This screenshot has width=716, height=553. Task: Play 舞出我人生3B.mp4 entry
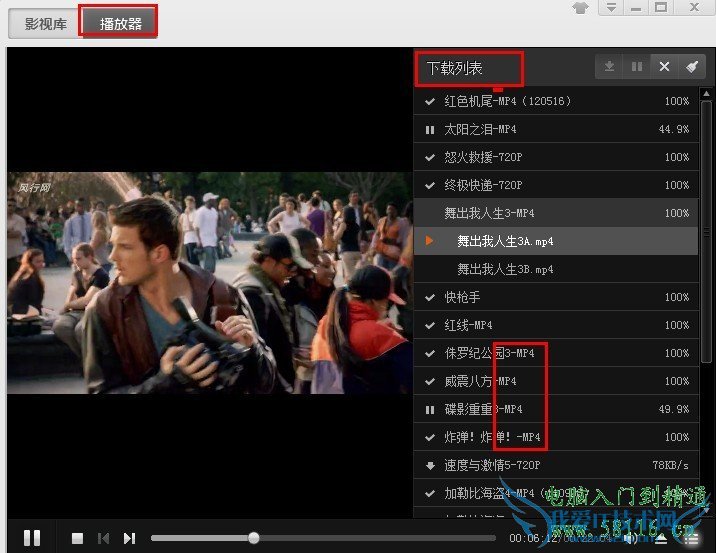[556, 269]
